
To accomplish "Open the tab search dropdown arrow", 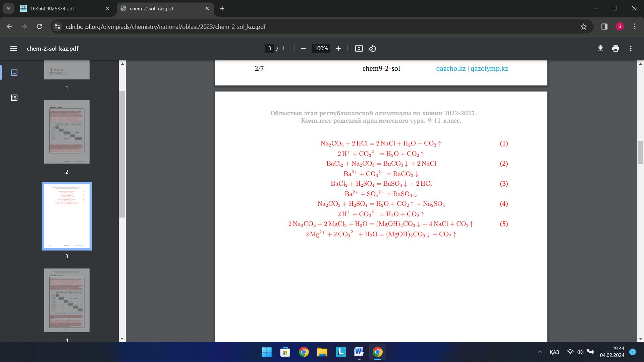I will click(8, 8).
